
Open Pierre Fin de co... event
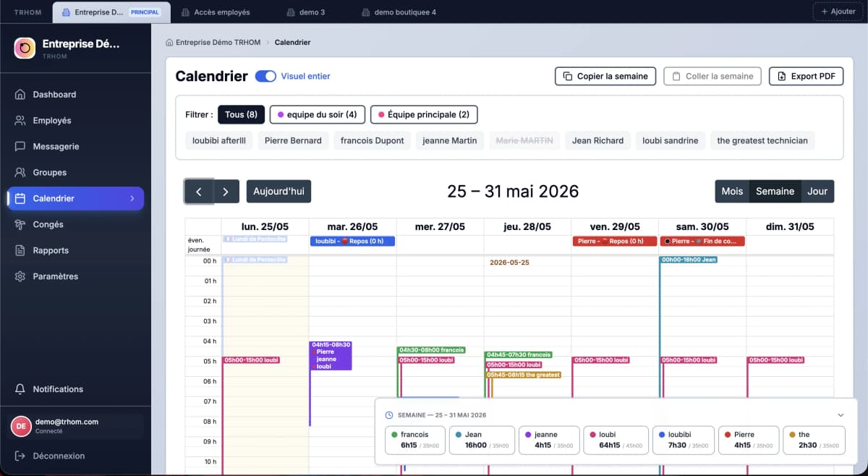pos(702,241)
